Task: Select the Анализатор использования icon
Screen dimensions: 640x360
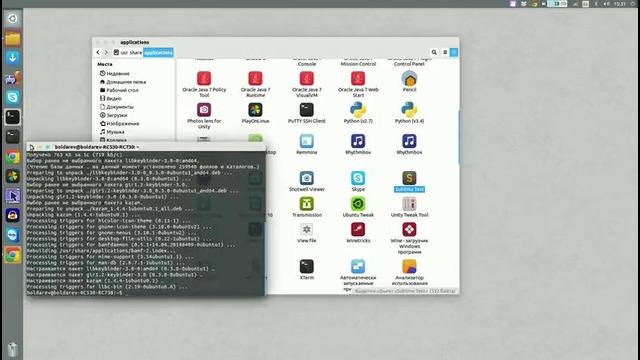Action: coord(409,267)
